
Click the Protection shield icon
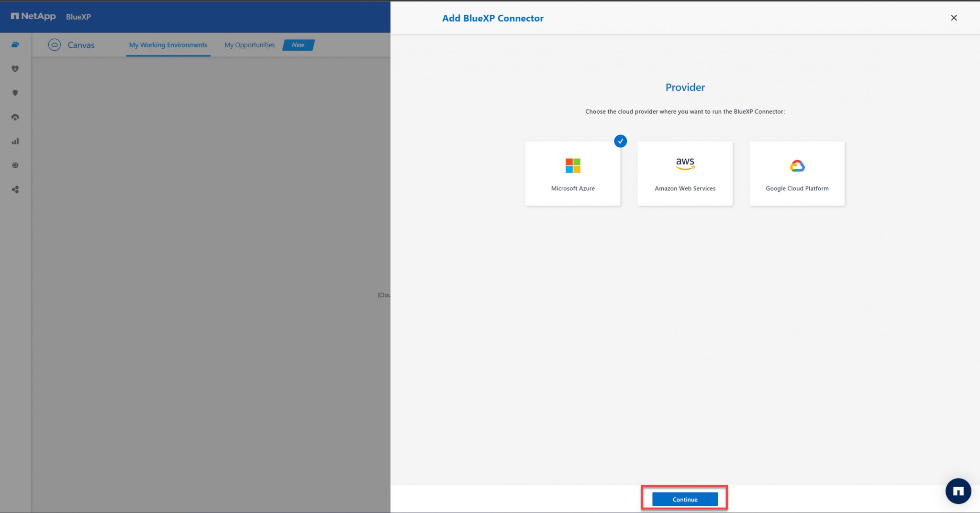(x=15, y=93)
